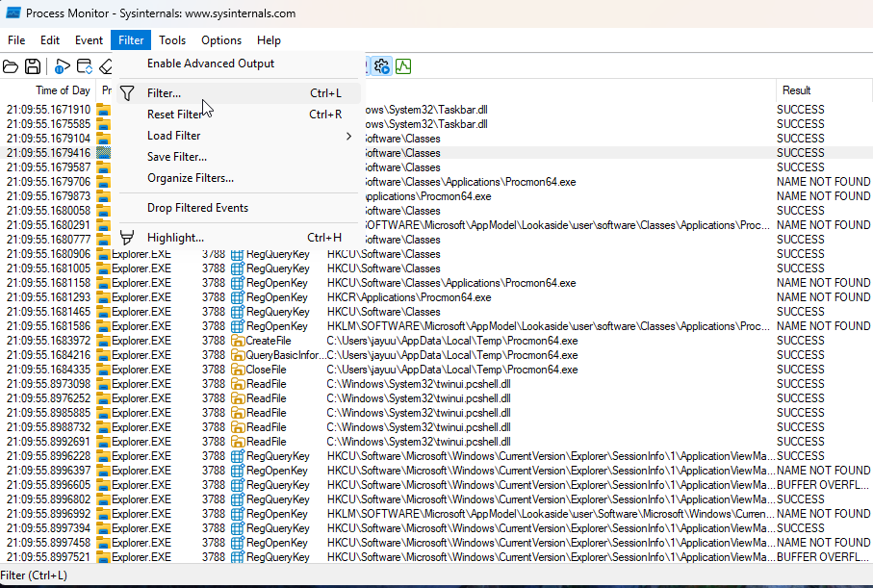Open Organize Filters... from the menu
The height and width of the screenshot is (588, 873).
239,178
